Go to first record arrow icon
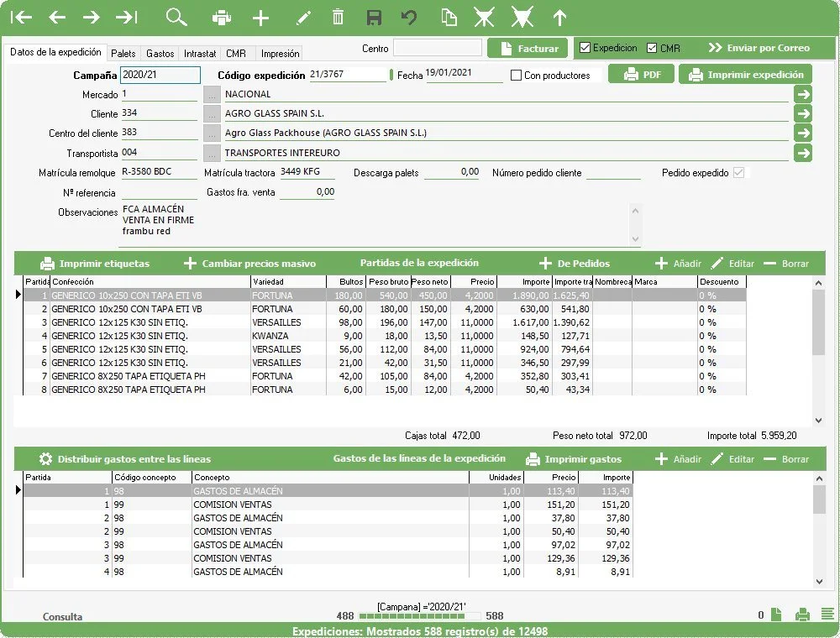This screenshot has width=840, height=638. [x=21, y=18]
